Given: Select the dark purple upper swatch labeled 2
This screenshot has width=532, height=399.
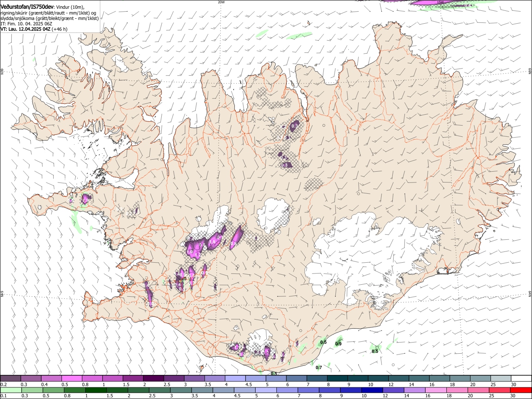Looking at the screenshot, I should (153, 378).
